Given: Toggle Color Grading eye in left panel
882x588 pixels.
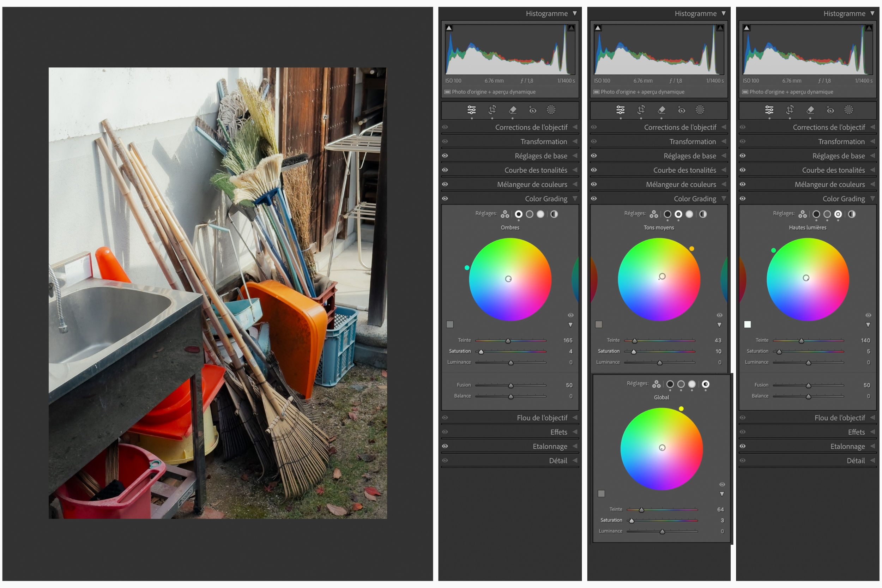Looking at the screenshot, I should point(445,198).
